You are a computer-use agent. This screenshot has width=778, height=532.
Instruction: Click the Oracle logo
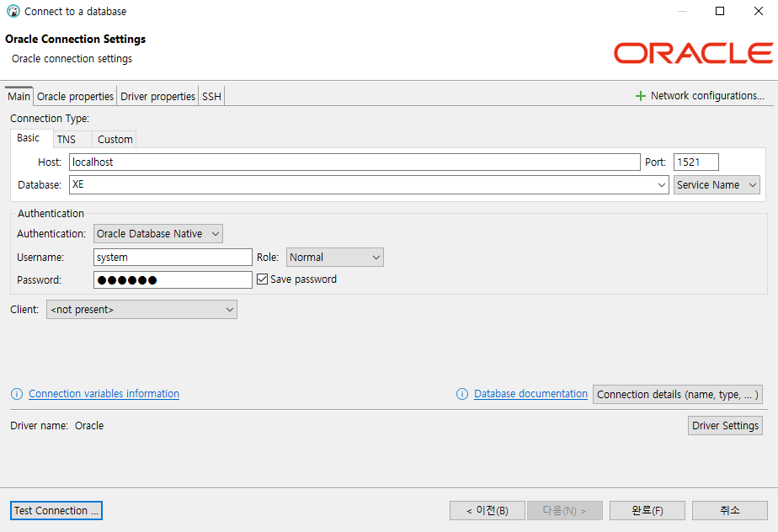coord(693,53)
